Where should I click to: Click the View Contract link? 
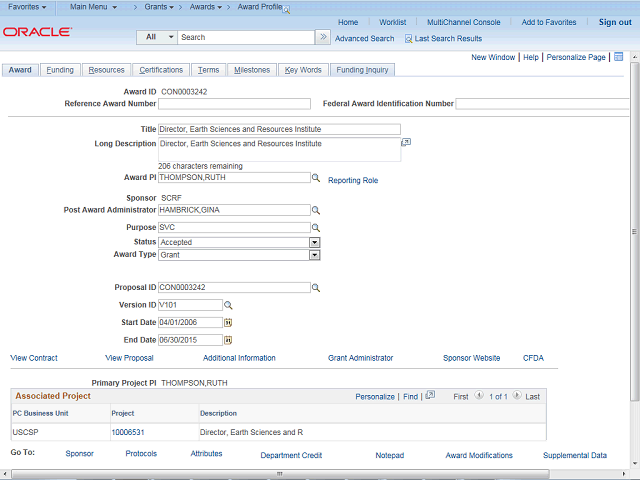tap(34, 358)
